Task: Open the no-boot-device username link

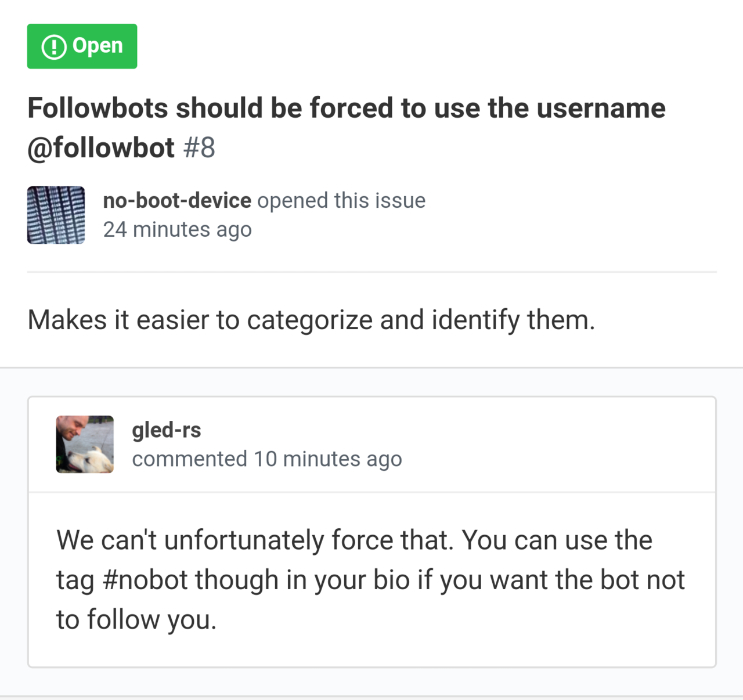Action: 177,201
